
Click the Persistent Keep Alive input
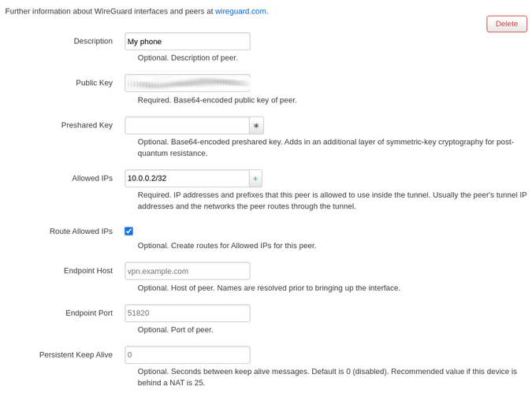point(187,355)
